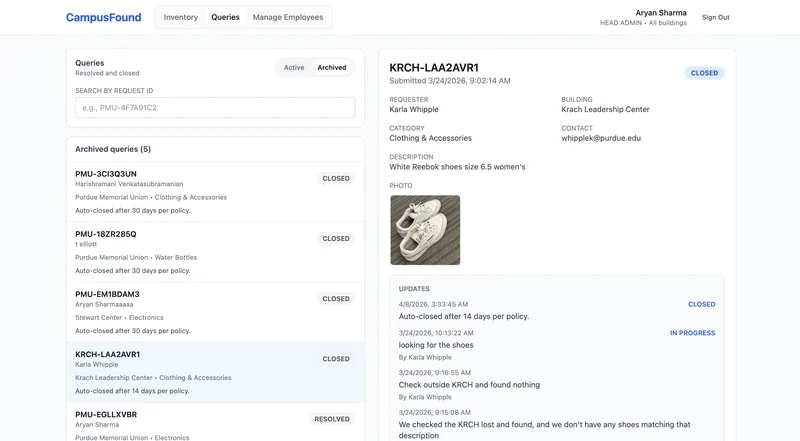
Task: Click the RESOLVED badge on PMU-EGLLXVBR
Action: click(x=332, y=419)
